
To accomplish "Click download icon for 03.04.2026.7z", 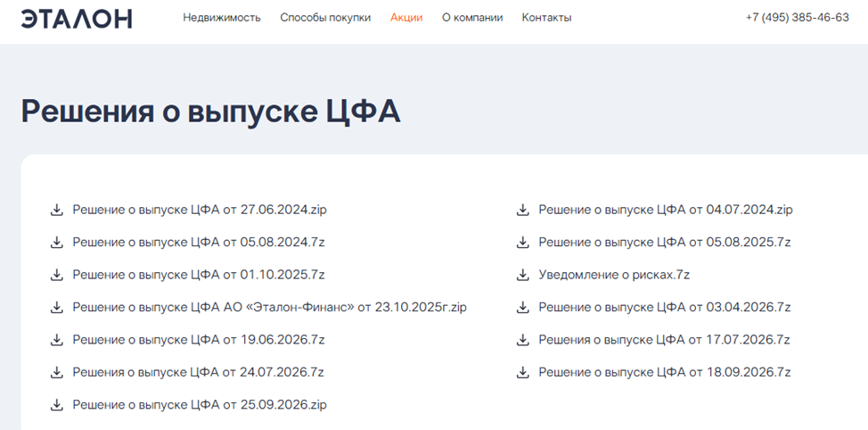I will point(522,307).
